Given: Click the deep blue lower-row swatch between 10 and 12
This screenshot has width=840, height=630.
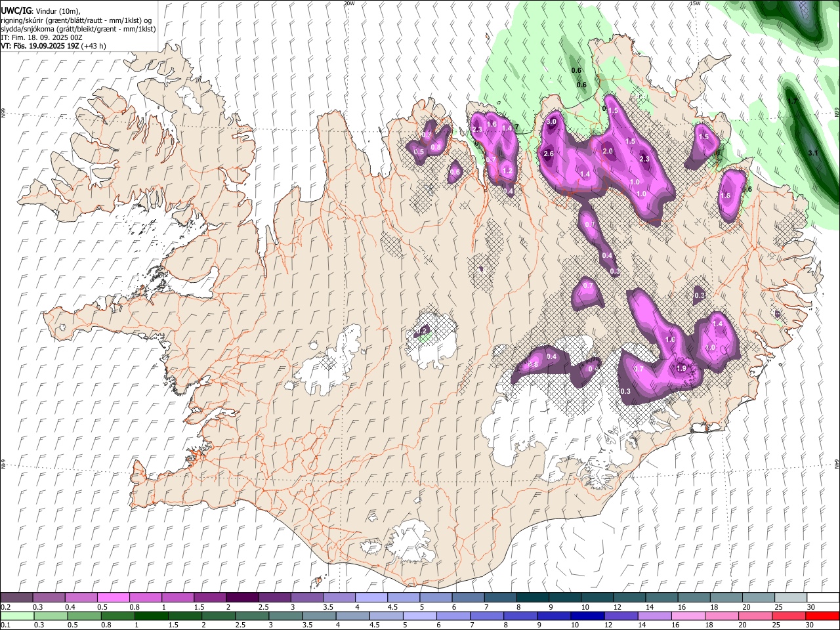Looking at the screenshot, I should 586,616.
